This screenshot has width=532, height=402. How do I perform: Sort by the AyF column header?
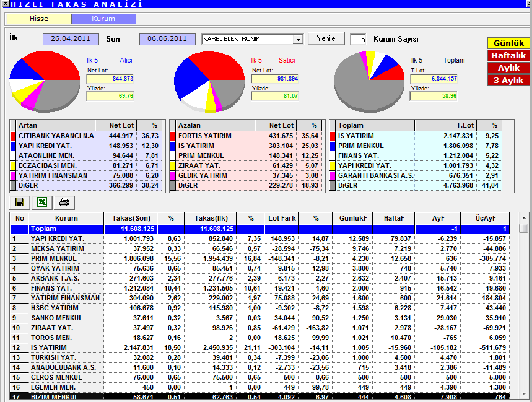[438, 218]
